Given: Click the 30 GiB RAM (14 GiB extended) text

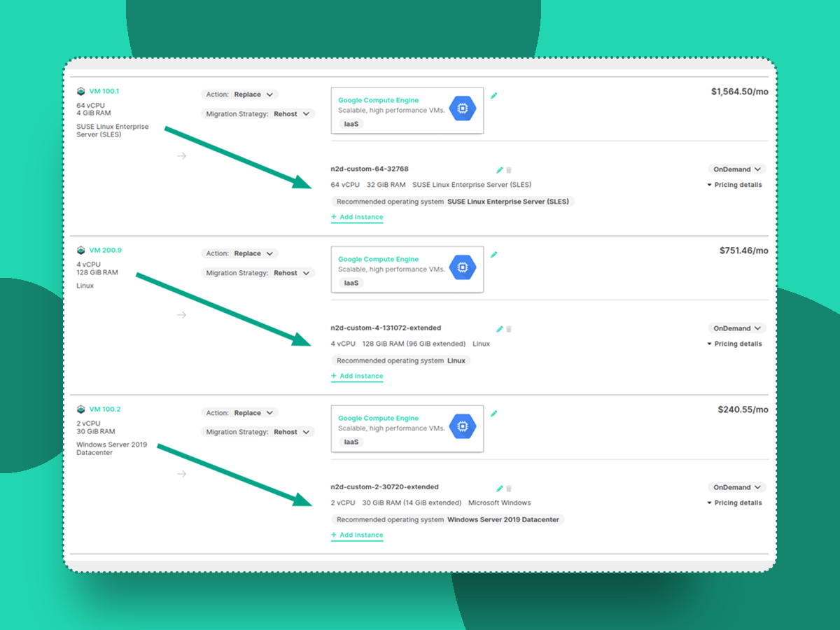Looking at the screenshot, I should tap(412, 503).
